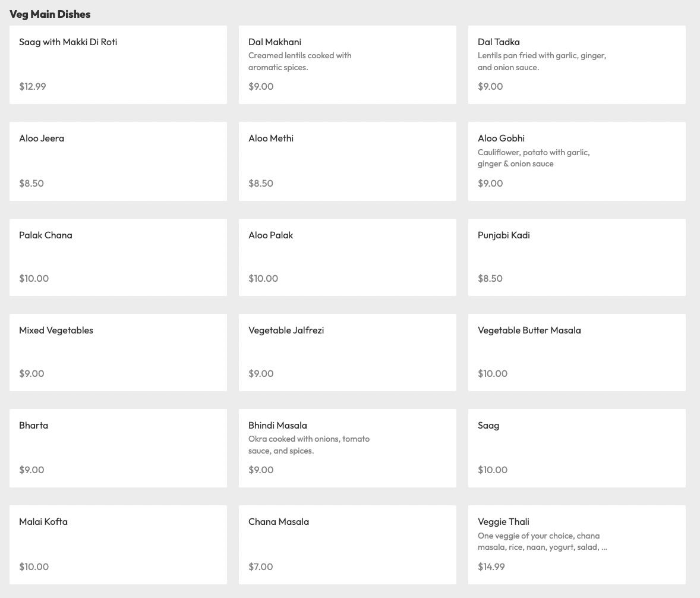Select Aloo Gobhi from the menu
The height and width of the screenshot is (598, 700).
pos(576,160)
